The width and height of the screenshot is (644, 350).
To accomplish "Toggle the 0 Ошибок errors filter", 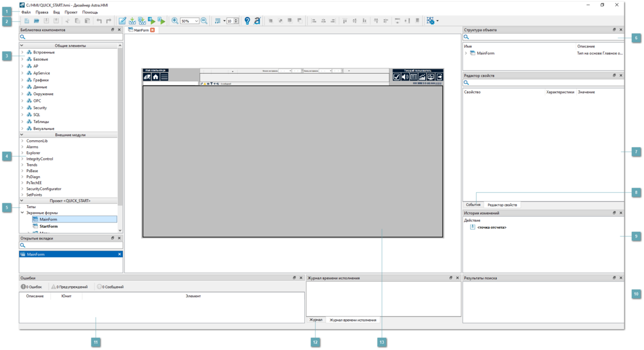I will pyautogui.click(x=31, y=287).
